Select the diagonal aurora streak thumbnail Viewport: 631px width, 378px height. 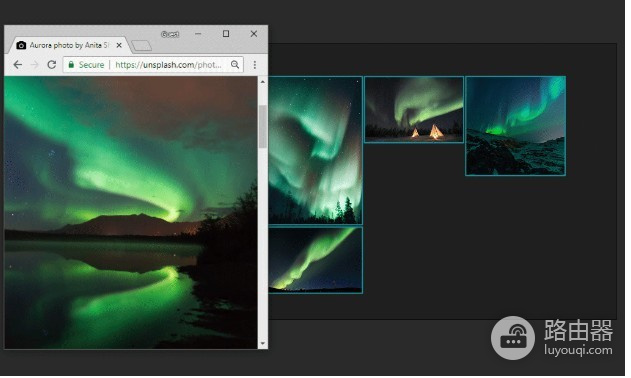316,260
